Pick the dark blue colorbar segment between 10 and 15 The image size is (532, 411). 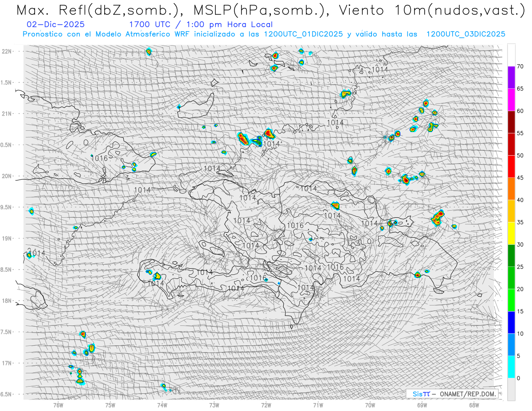(511, 322)
